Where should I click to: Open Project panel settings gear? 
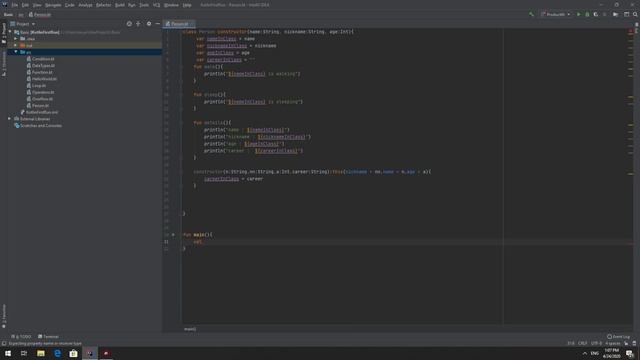[149, 24]
